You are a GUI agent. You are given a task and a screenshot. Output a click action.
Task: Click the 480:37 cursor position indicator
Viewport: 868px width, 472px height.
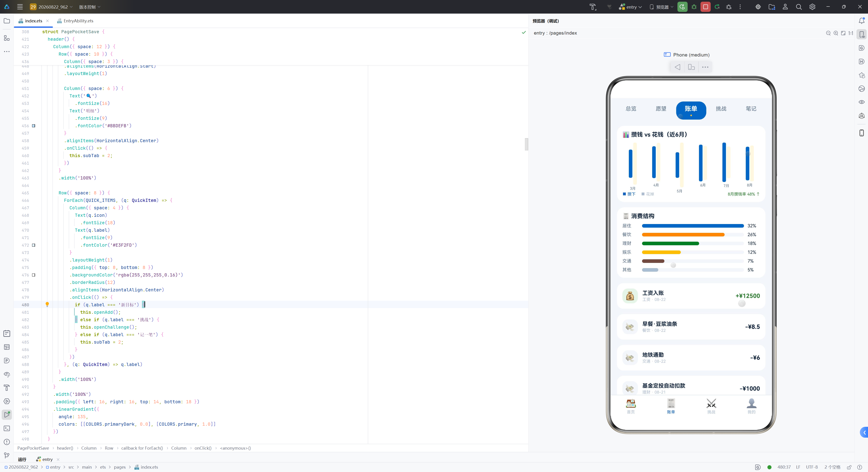(784, 467)
